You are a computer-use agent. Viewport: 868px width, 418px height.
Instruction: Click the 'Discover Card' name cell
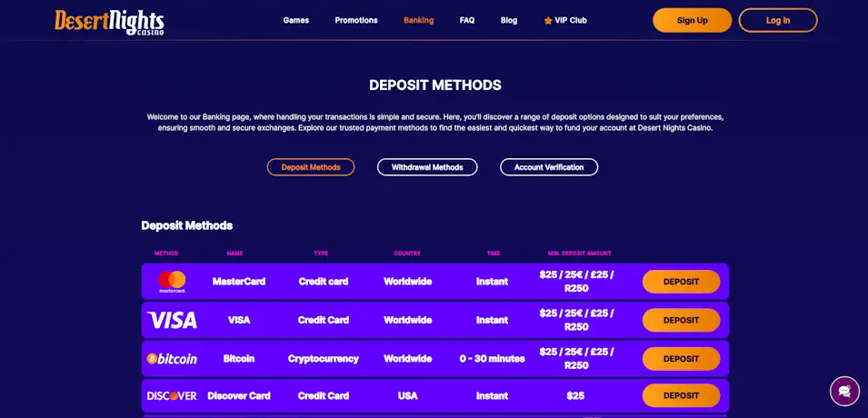(x=239, y=396)
